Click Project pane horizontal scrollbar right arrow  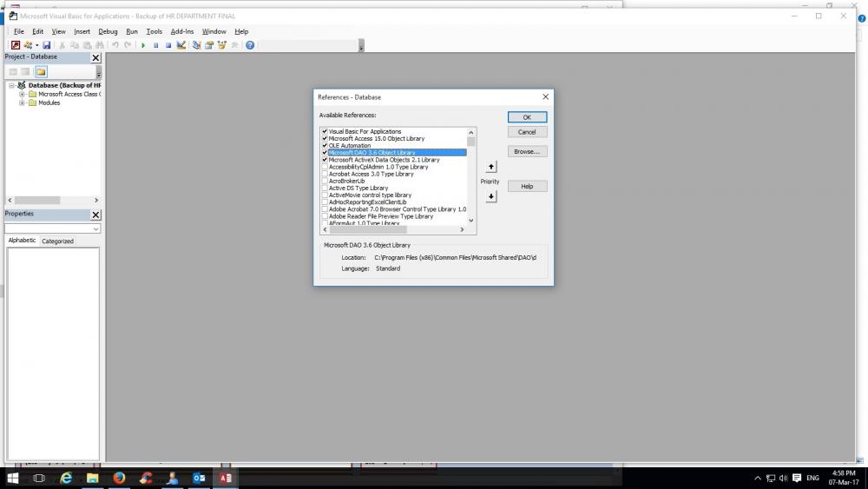(x=96, y=200)
